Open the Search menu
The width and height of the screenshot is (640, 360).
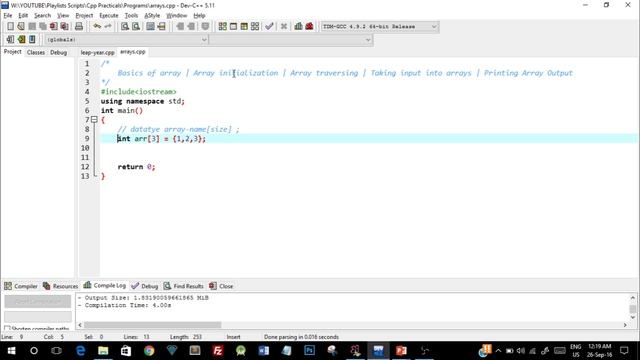coord(42,16)
